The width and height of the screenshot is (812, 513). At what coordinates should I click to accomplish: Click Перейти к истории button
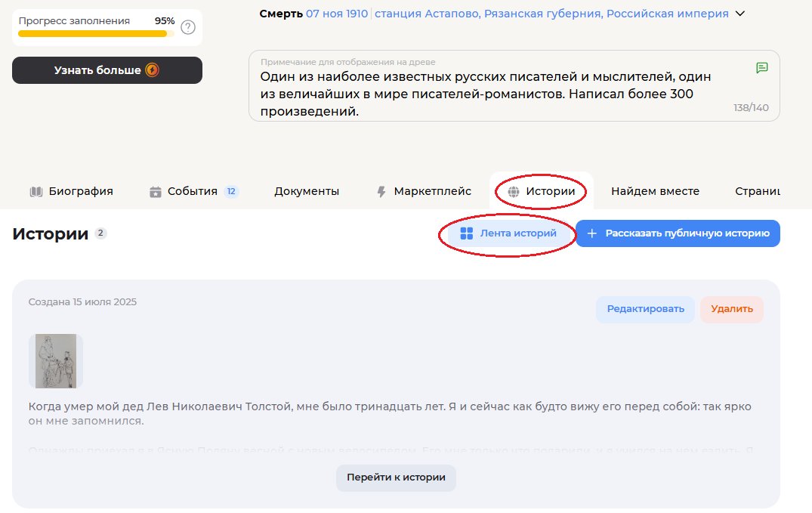coord(396,477)
